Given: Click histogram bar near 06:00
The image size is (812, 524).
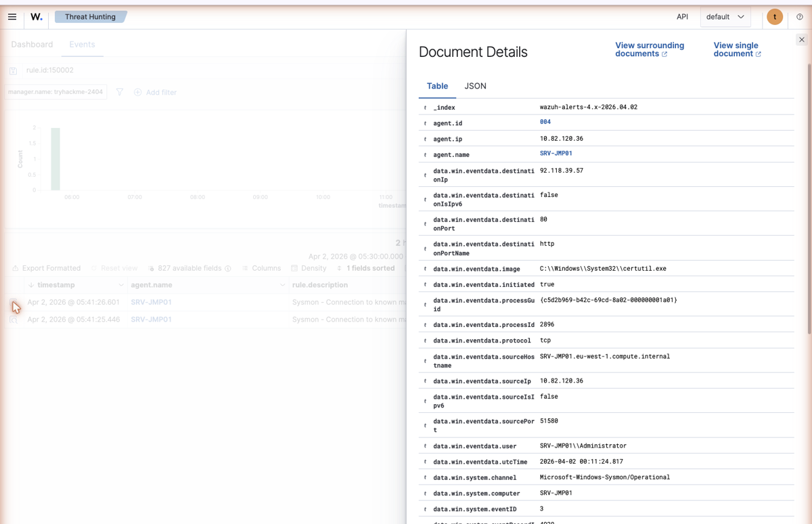Looking at the screenshot, I should [55, 159].
